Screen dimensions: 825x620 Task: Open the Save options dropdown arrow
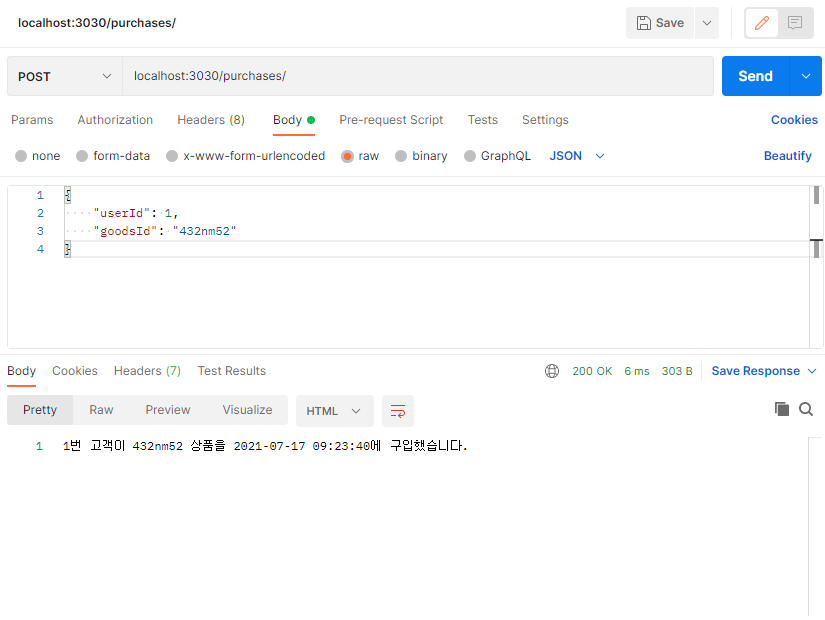(707, 23)
